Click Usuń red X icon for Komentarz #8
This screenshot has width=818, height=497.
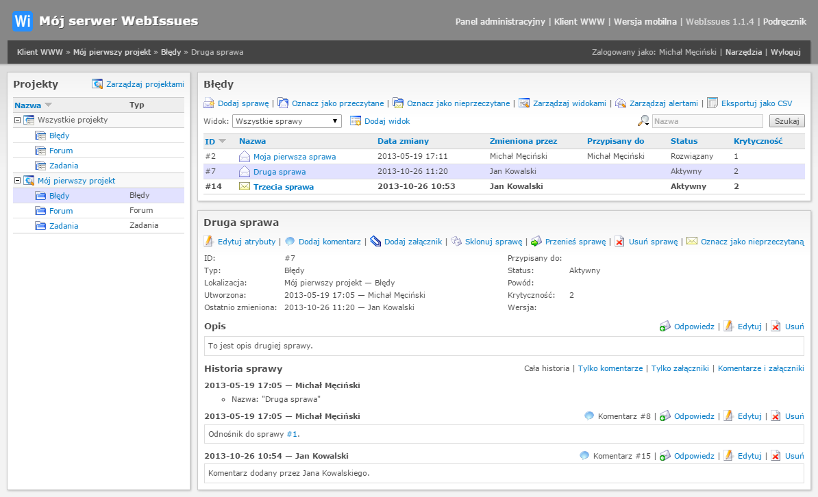[776, 416]
